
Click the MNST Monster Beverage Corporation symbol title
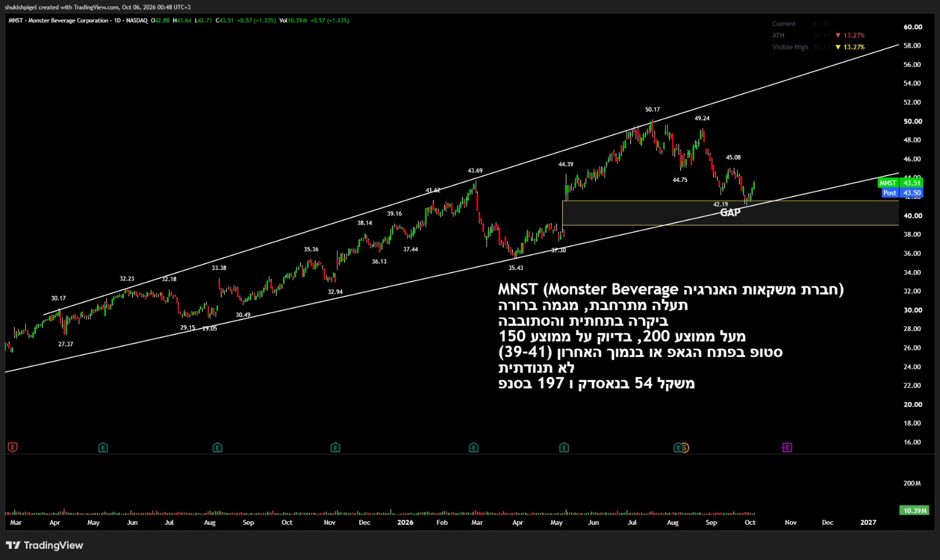coord(58,21)
